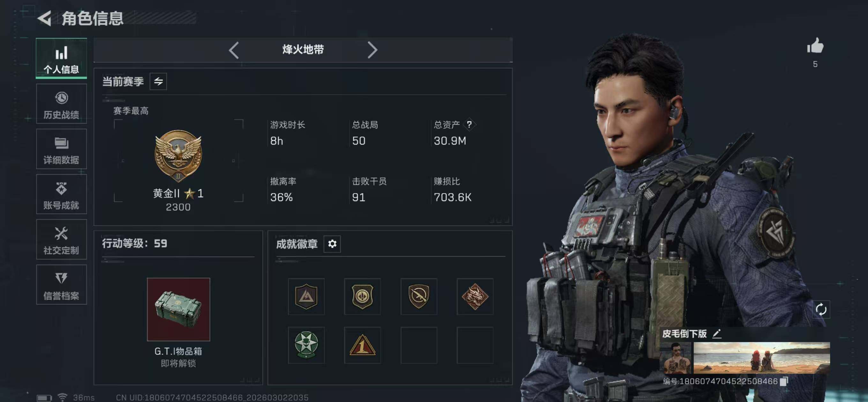Toggle the 当前赛季 season switch icon
868x402 pixels.
(158, 81)
